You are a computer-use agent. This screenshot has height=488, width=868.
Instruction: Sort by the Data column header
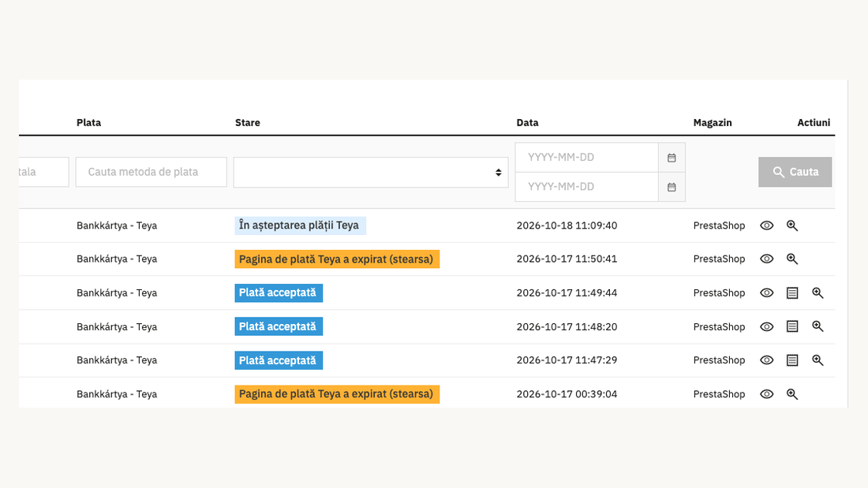[x=528, y=123]
